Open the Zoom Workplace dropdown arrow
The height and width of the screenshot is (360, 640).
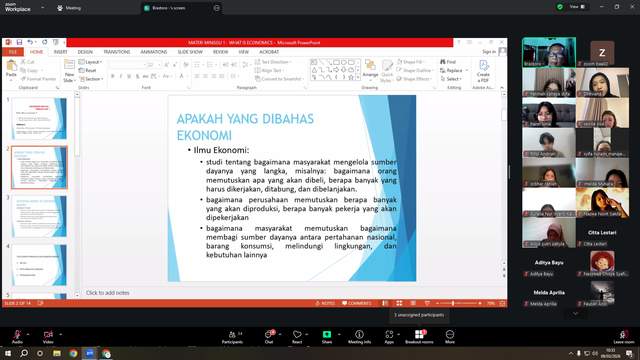point(42,7)
